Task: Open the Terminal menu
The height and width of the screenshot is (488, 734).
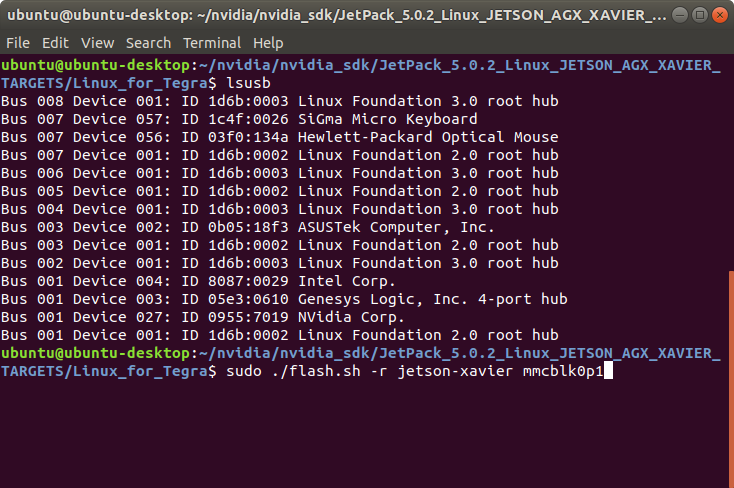Action: pyautogui.click(x=212, y=43)
